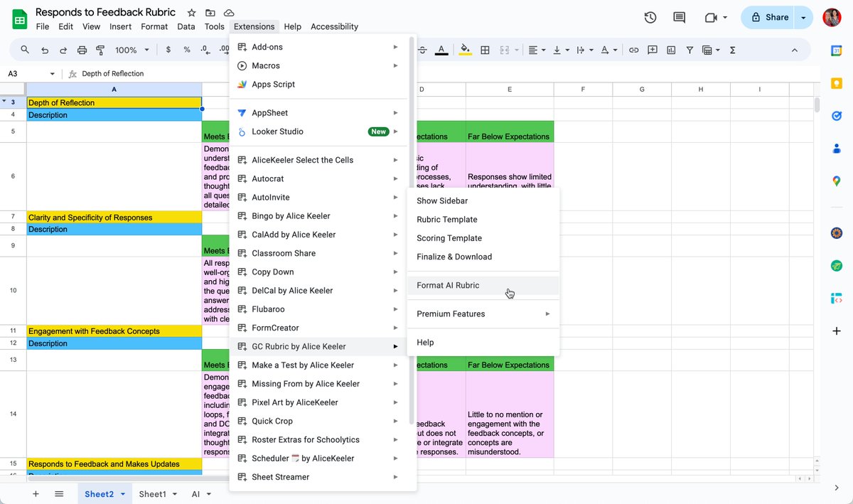Get more side panel add-ons plus
The image size is (853, 504).
(x=837, y=331)
